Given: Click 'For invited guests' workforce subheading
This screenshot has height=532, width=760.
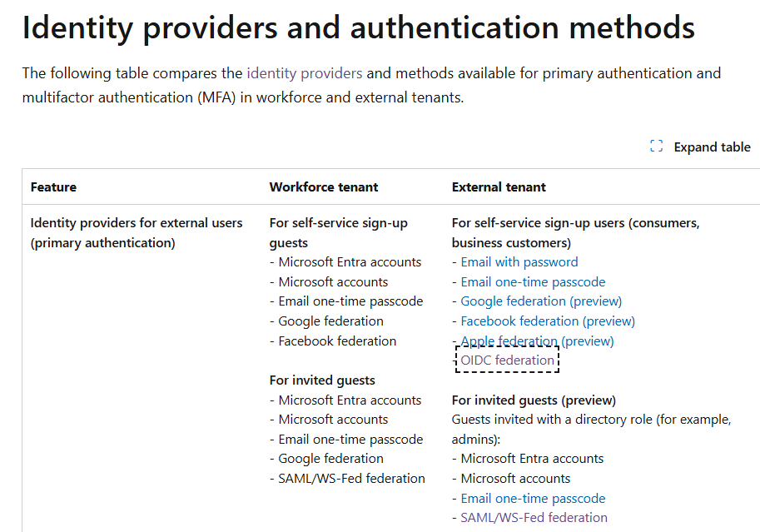Looking at the screenshot, I should pos(322,380).
